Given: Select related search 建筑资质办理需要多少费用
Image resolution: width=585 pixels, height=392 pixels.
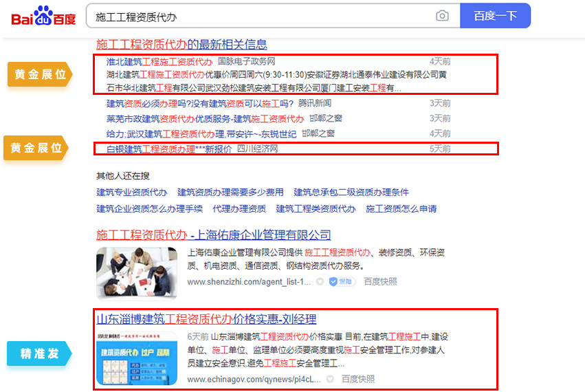Looking at the screenshot, I should [x=230, y=193].
